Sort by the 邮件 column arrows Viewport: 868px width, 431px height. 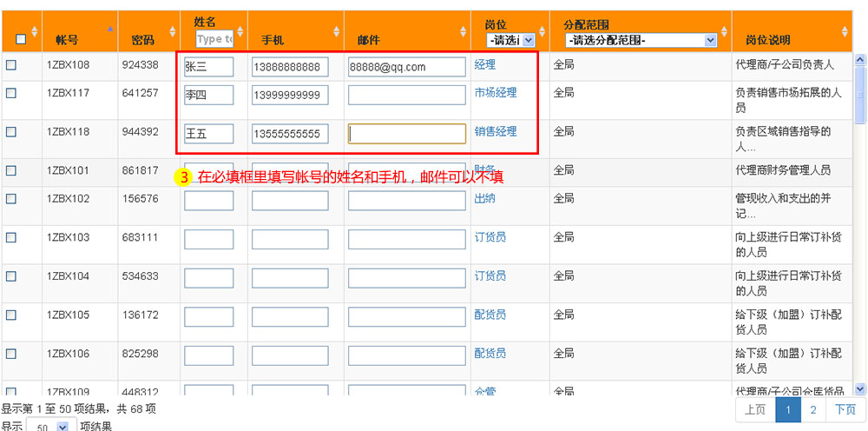click(x=464, y=31)
